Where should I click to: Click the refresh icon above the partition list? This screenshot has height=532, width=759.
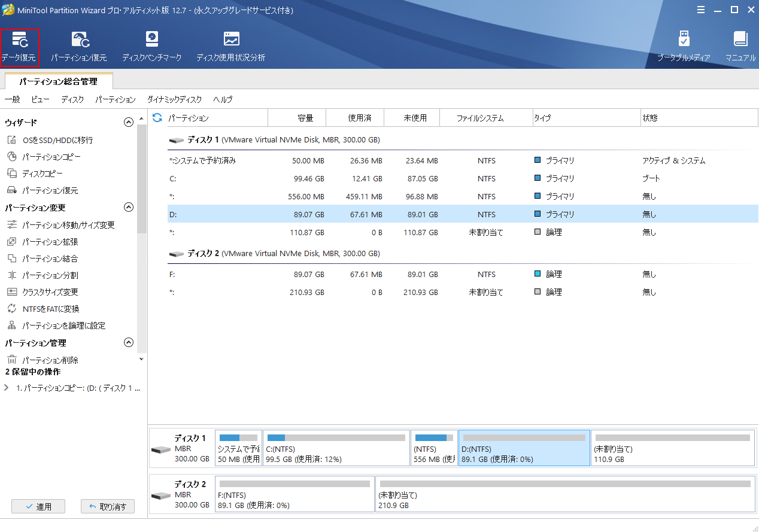point(156,118)
